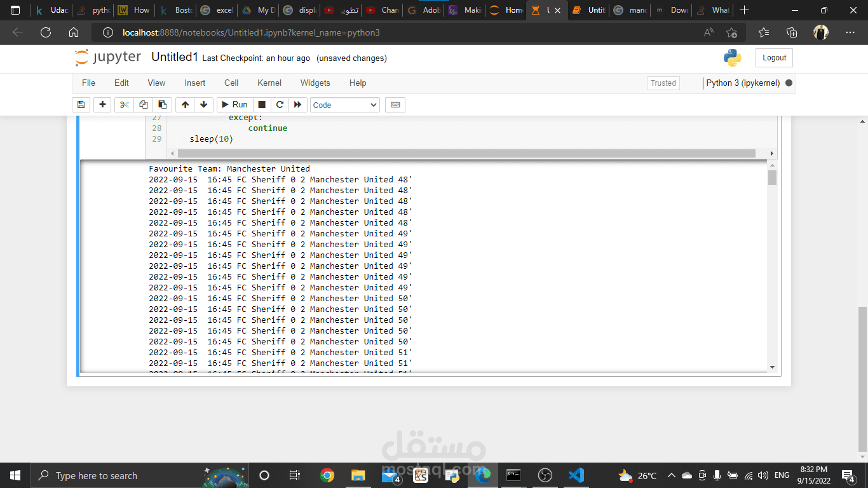Open File Explorer from the taskbar

point(358,475)
